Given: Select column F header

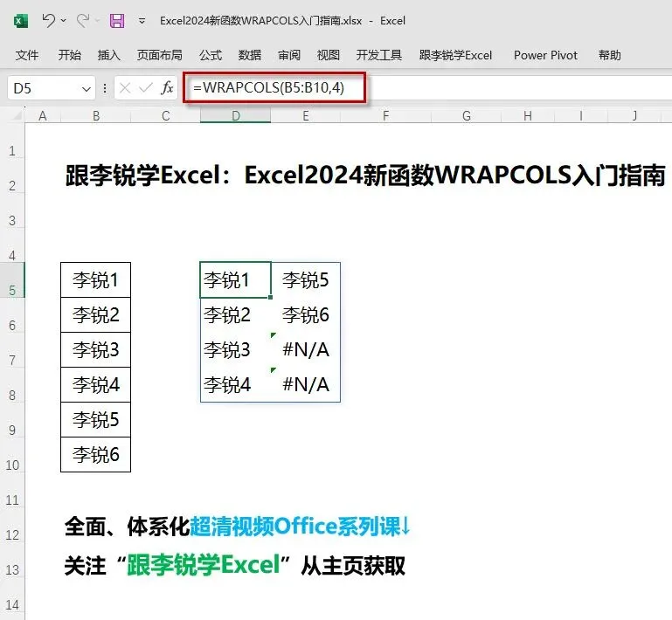Looking at the screenshot, I should point(385,115).
